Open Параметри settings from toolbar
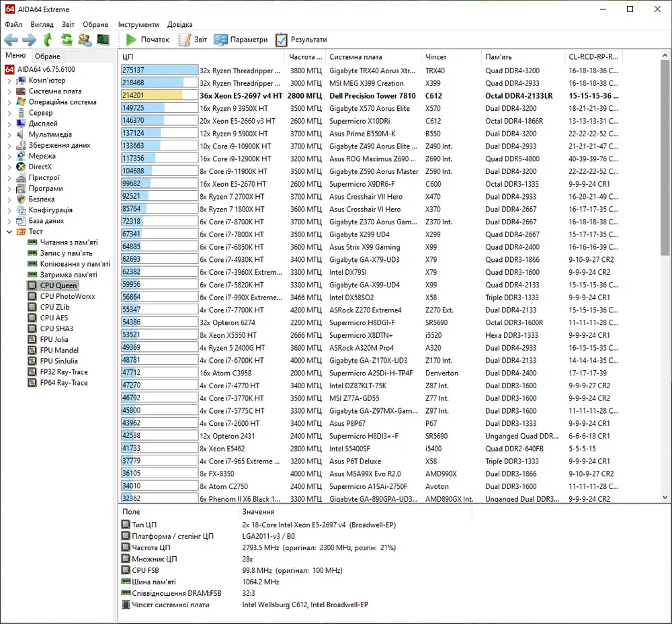The height and width of the screenshot is (624, 672). (241, 40)
